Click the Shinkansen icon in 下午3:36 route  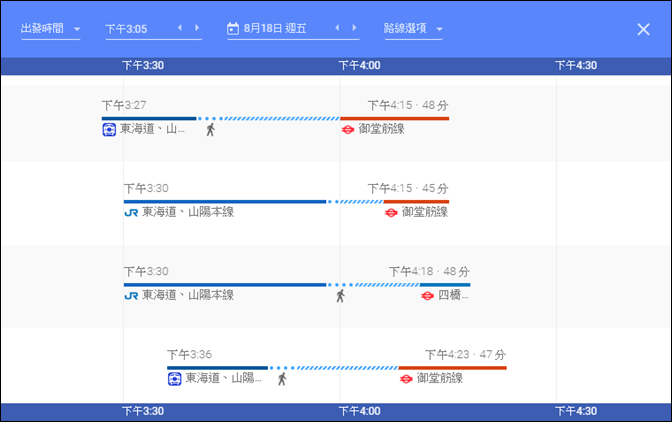coord(174,379)
